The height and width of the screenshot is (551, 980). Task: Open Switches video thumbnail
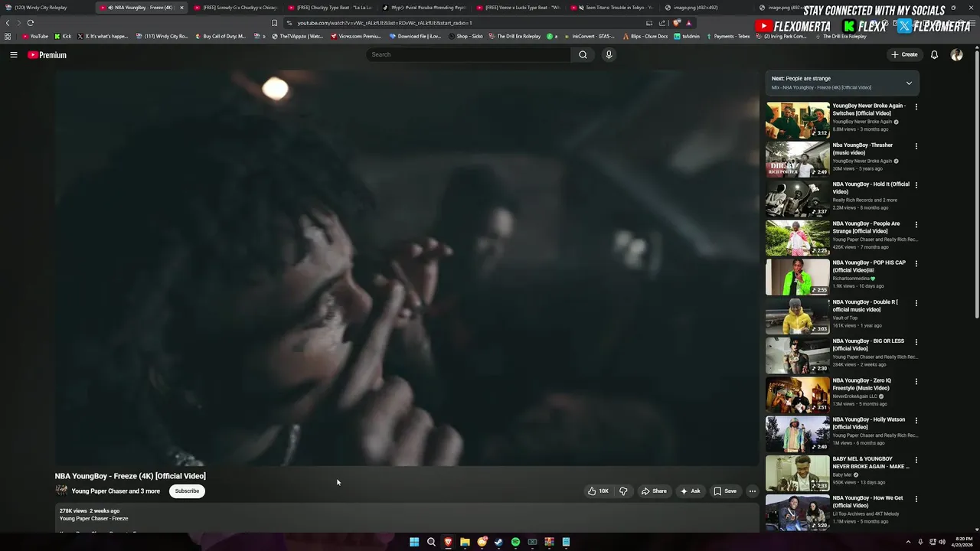pos(798,120)
